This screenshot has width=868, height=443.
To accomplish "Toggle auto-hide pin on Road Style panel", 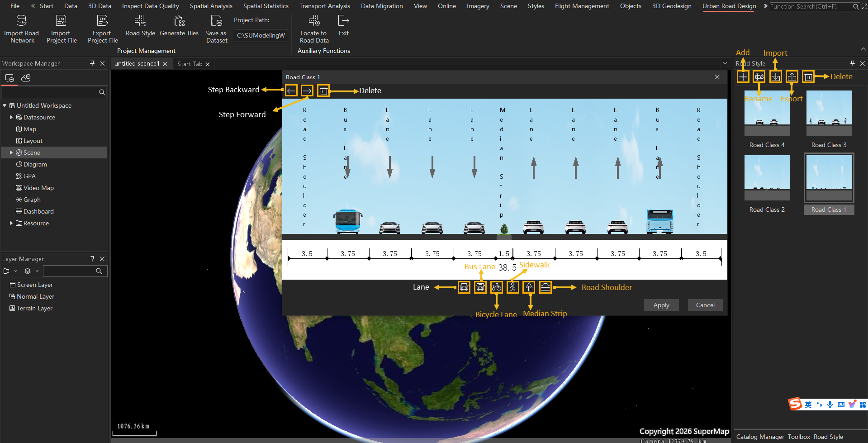I will tap(853, 63).
